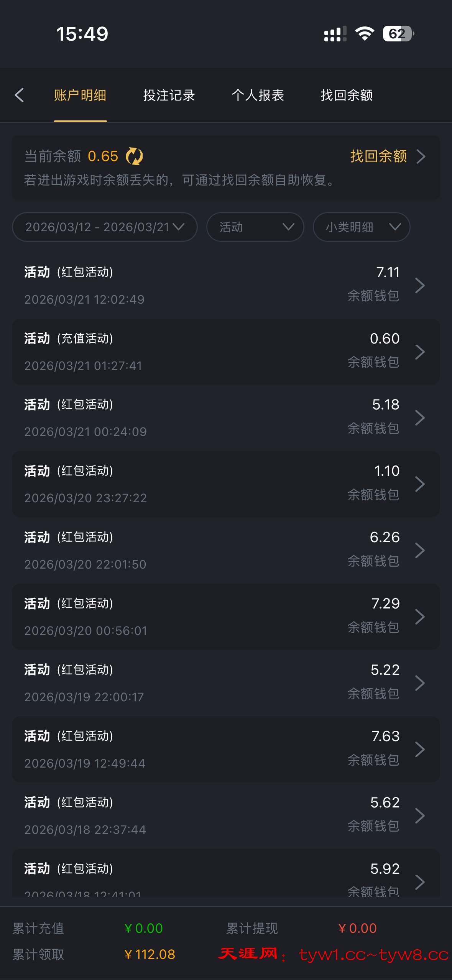This screenshot has width=452, height=980.
Task: Open details arrow for 7.11 red packet entry
Action: pyautogui.click(x=420, y=285)
